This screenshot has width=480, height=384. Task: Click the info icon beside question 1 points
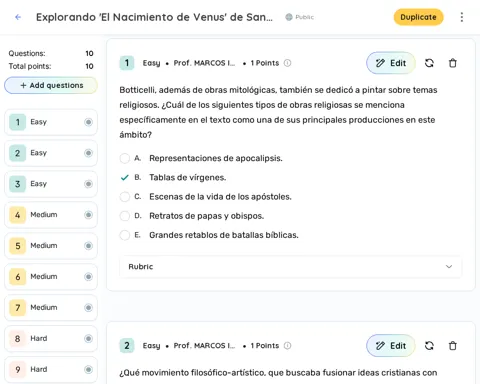(287, 63)
